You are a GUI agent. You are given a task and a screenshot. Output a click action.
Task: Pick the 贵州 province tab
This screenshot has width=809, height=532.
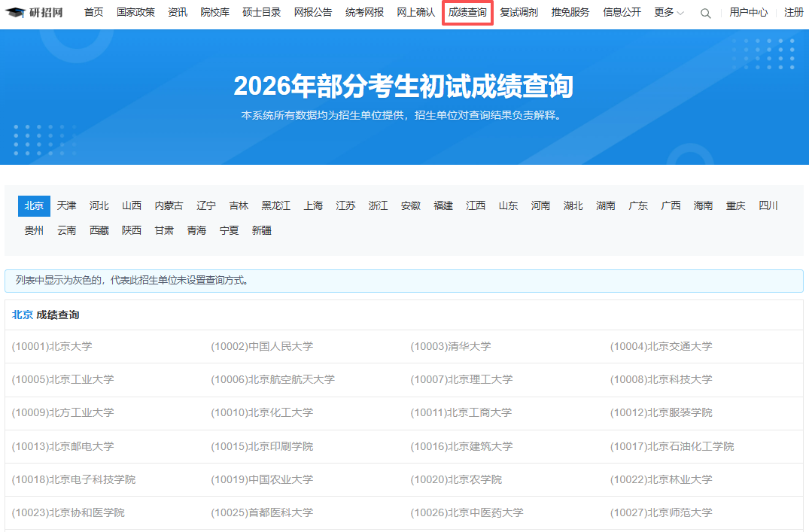(x=34, y=231)
